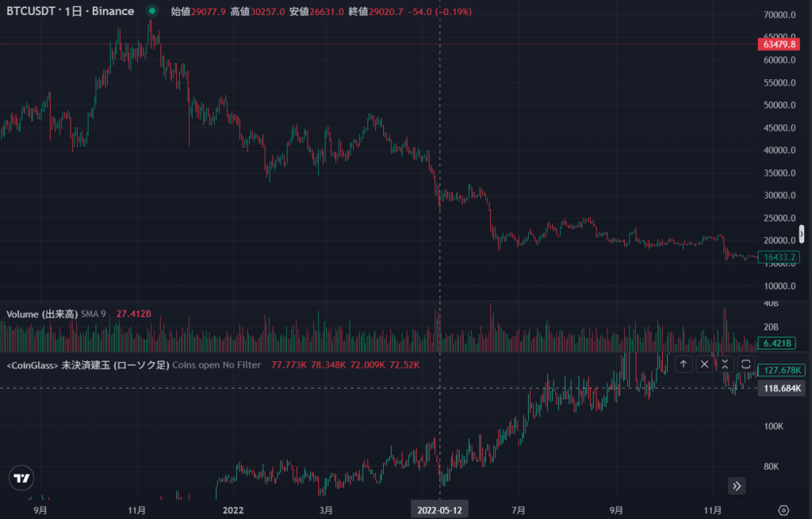Click the red 63479.8 price label
This screenshot has width=812, height=519.
tap(779, 44)
